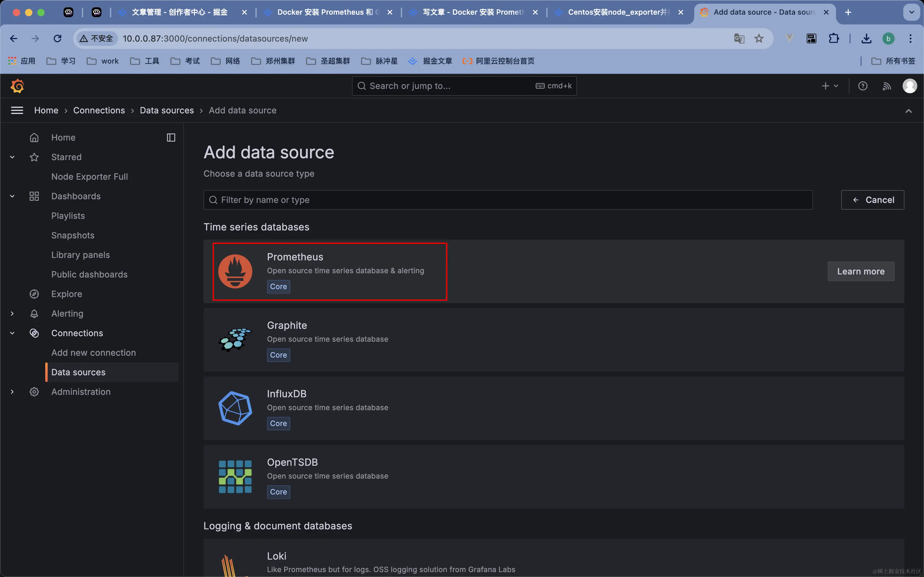Click the Grafana logo icon
The height and width of the screenshot is (577, 924).
pyautogui.click(x=17, y=86)
